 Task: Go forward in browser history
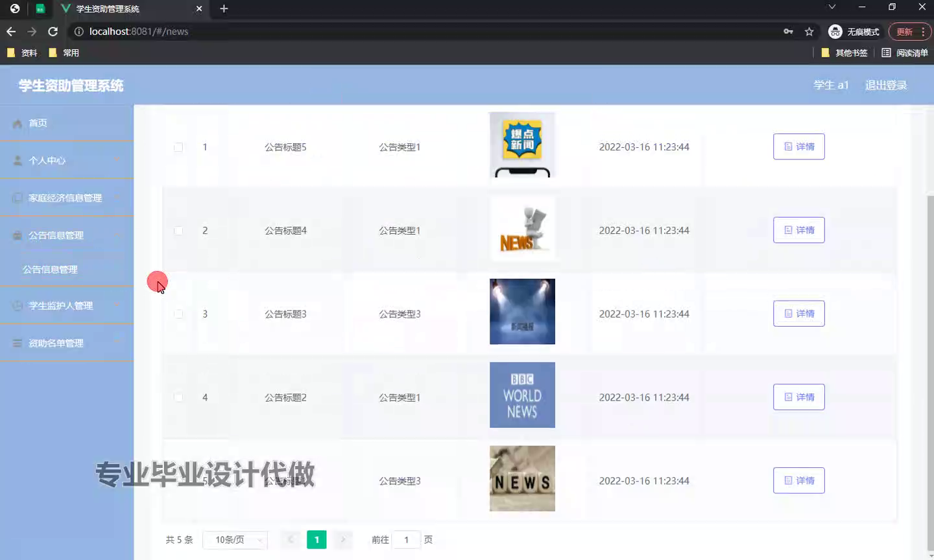pyautogui.click(x=32, y=31)
